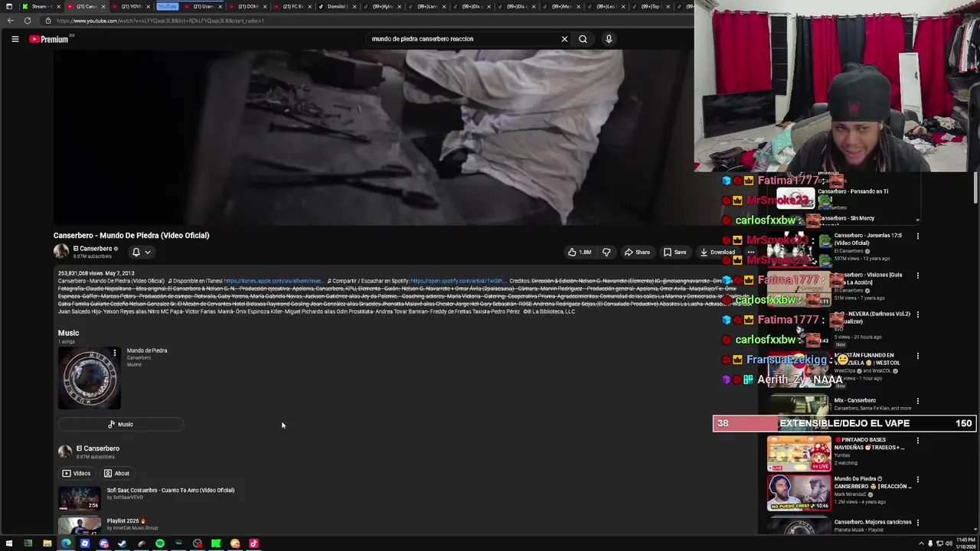
Task: Open Windows Start menu
Action: click(9, 544)
